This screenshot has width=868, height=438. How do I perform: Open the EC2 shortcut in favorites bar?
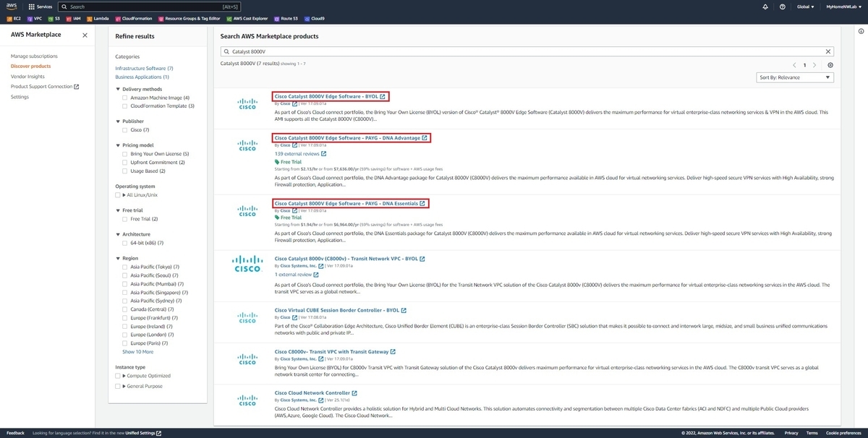14,18
